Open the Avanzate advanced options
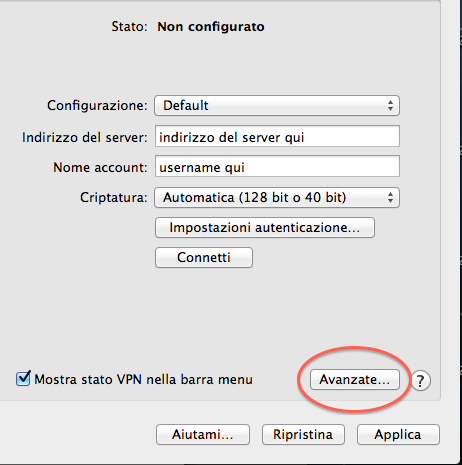Image resolution: width=462 pixels, height=465 pixels. (x=355, y=380)
